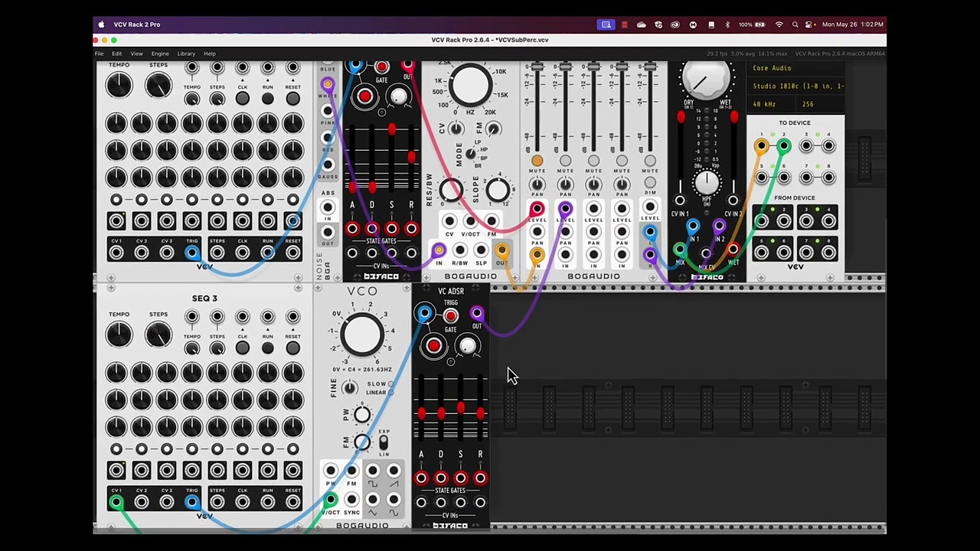
Task: Click the lower SEQ 3 RESET output jack
Action: [x=293, y=502]
